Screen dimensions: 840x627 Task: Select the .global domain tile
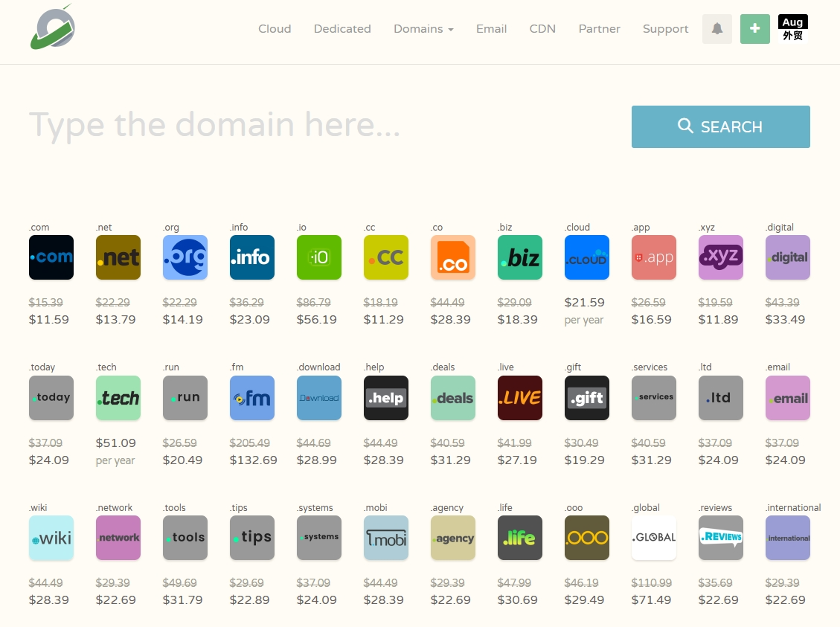[654, 538]
